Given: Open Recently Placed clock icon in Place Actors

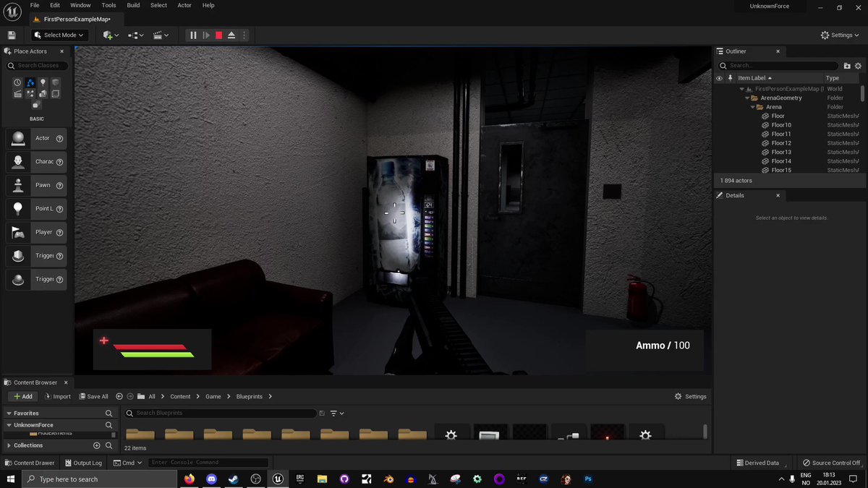Looking at the screenshot, I should (x=17, y=82).
